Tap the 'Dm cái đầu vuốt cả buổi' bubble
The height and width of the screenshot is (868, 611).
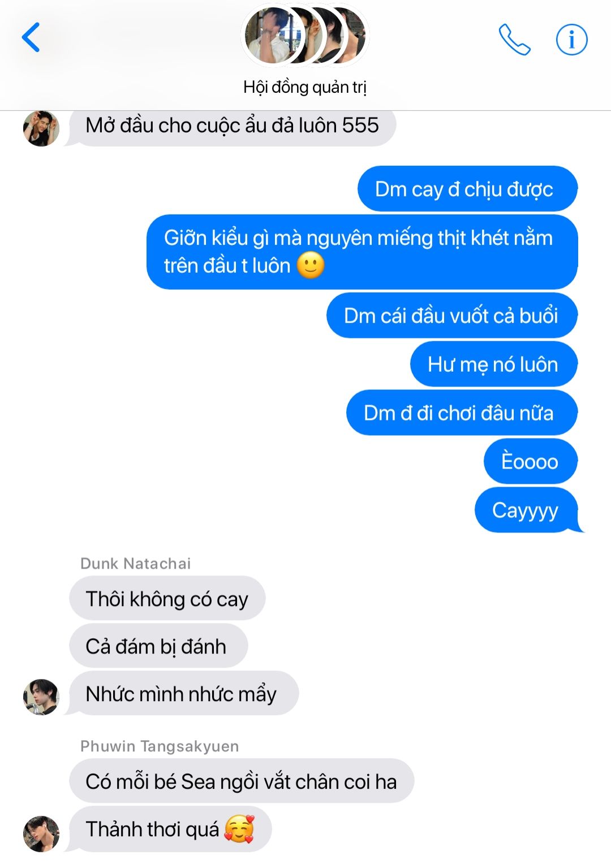coord(452,316)
